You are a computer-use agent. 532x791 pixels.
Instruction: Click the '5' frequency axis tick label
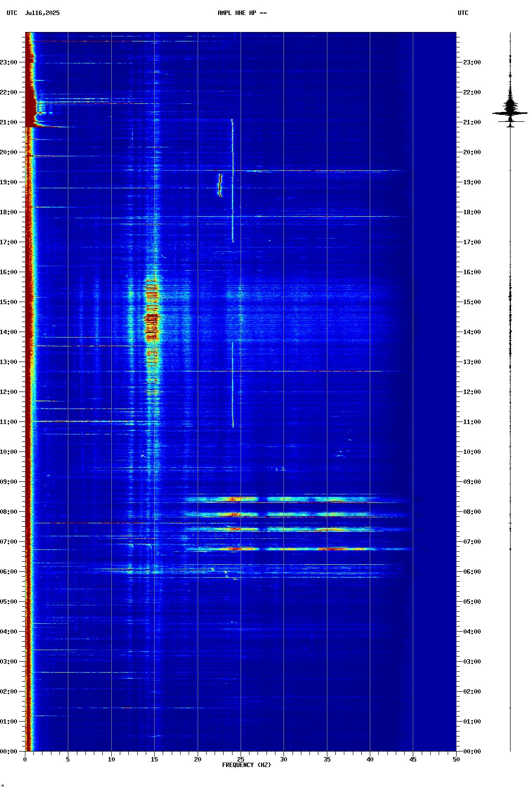pos(68,760)
